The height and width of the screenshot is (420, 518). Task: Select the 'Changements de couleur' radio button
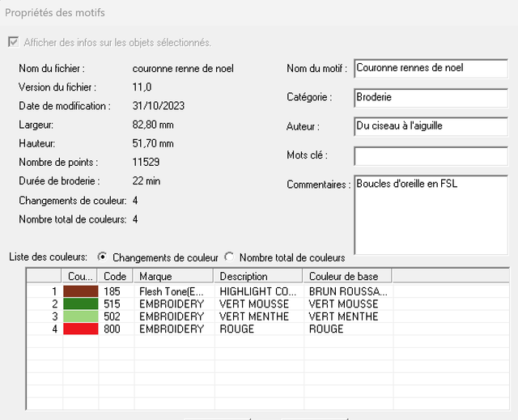(x=103, y=257)
